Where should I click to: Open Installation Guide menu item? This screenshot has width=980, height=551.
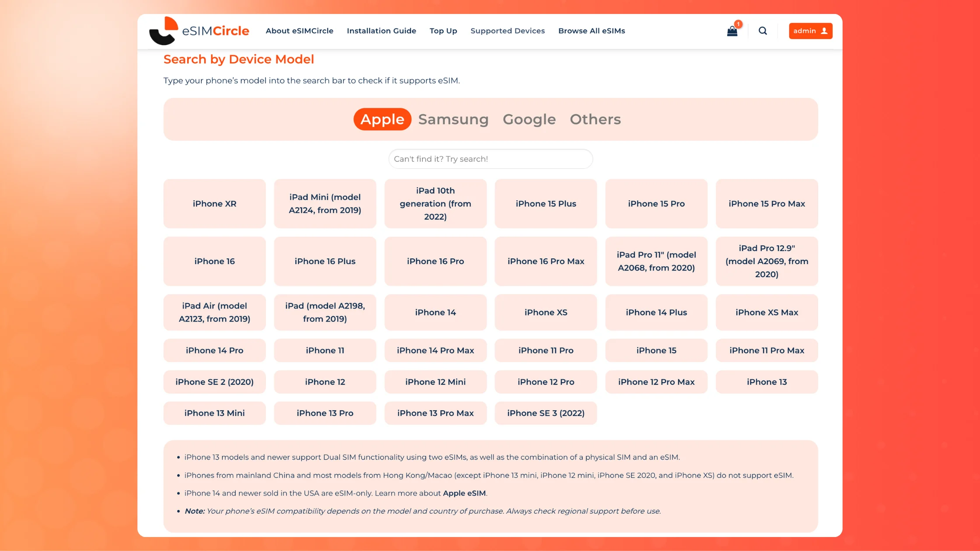[381, 31]
